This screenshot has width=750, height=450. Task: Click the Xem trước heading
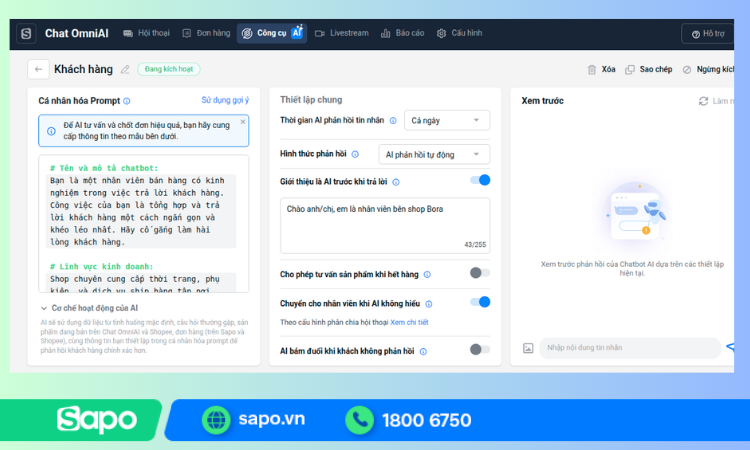[542, 101]
